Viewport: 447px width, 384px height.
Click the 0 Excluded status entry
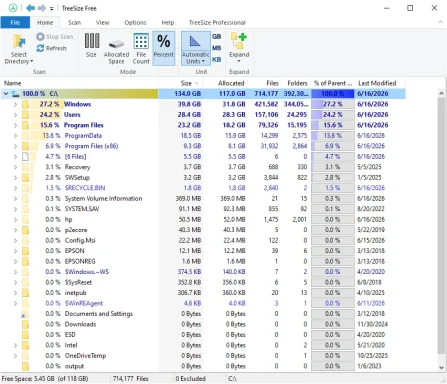pyautogui.click(x=190, y=379)
